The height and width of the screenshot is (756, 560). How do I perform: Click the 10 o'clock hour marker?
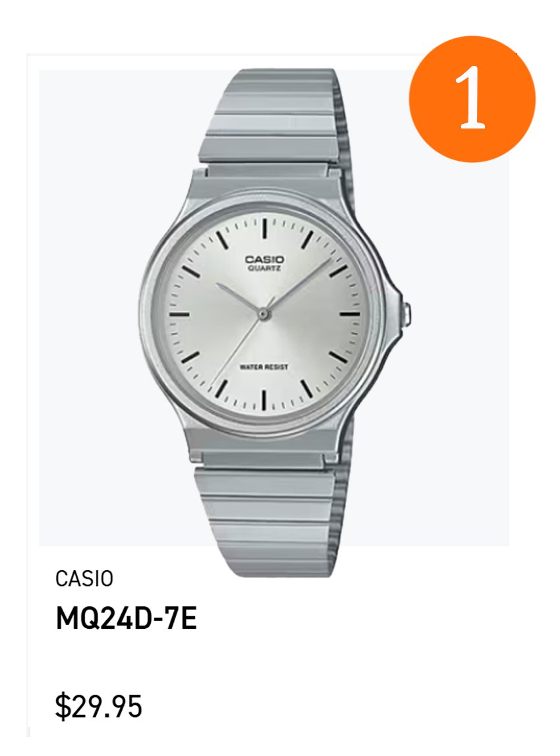pyautogui.click(x=190, y=270)
